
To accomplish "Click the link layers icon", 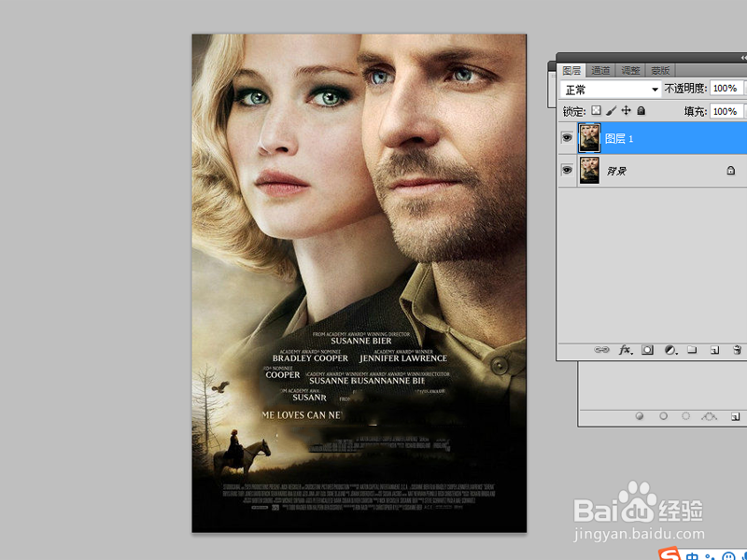I will (x=601, y=350).
